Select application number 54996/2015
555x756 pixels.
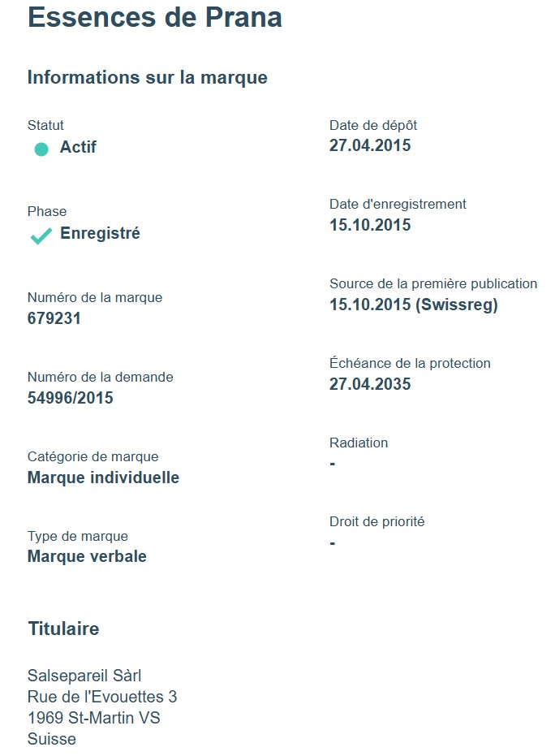71,398
